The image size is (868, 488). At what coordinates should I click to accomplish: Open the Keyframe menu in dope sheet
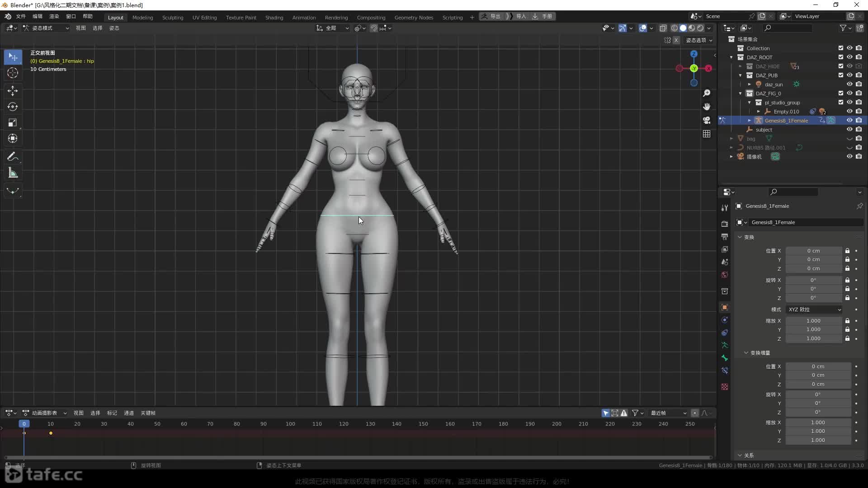click(148, 413)
